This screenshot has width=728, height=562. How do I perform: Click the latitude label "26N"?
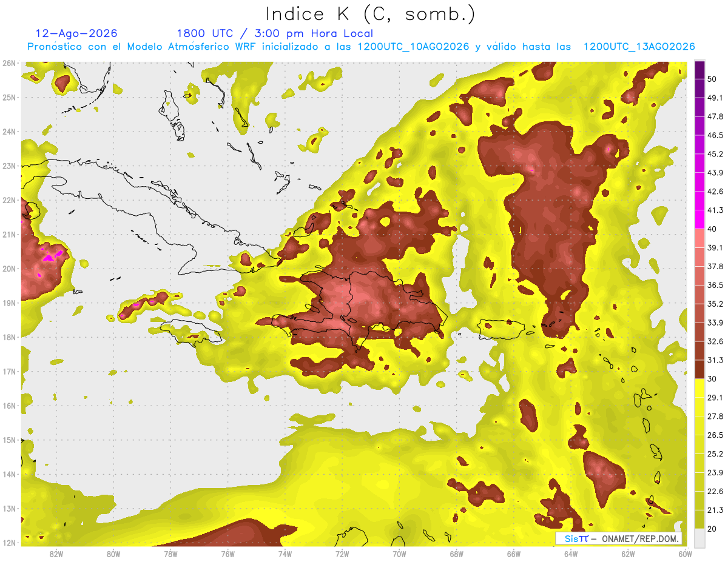pyautogui.click(x=8, y=63)
